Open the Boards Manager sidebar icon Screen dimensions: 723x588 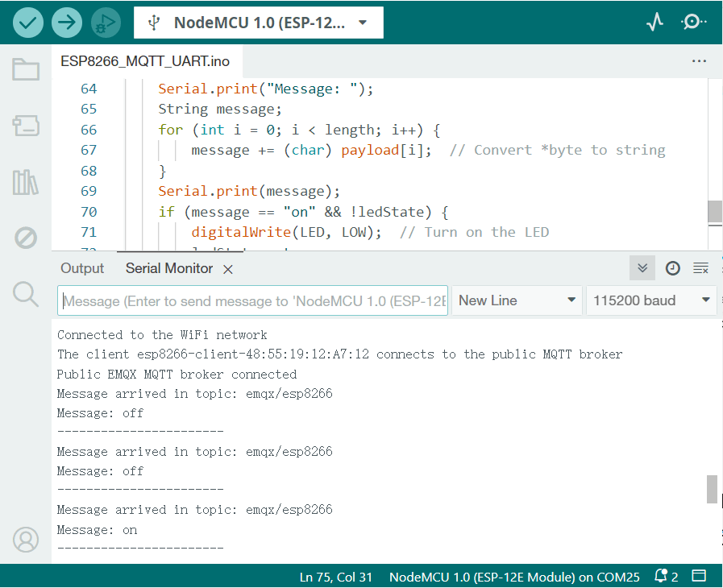coord(26,126)
